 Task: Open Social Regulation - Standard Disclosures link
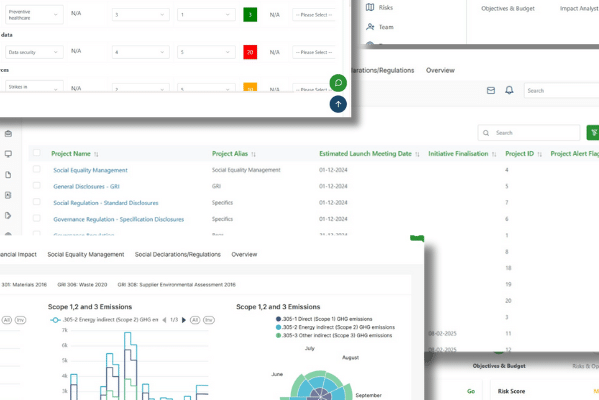pyautogui.click(x=105, y=203)
